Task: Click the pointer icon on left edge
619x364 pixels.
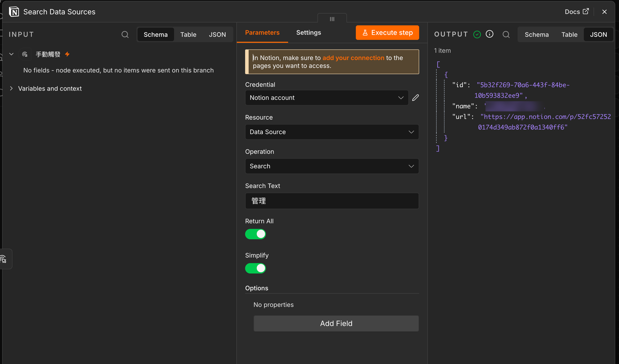Action: point(4,259)
